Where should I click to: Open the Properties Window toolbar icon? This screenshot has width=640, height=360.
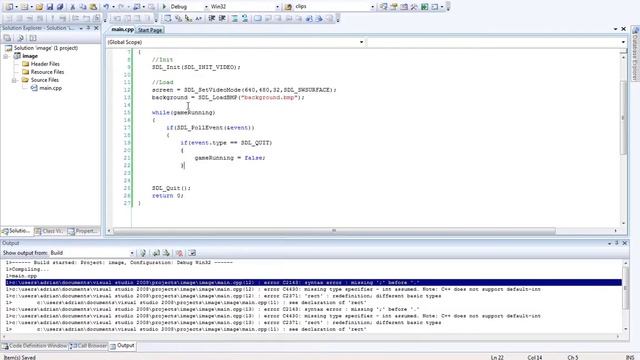pyautogui.click(x=393, y=7)
